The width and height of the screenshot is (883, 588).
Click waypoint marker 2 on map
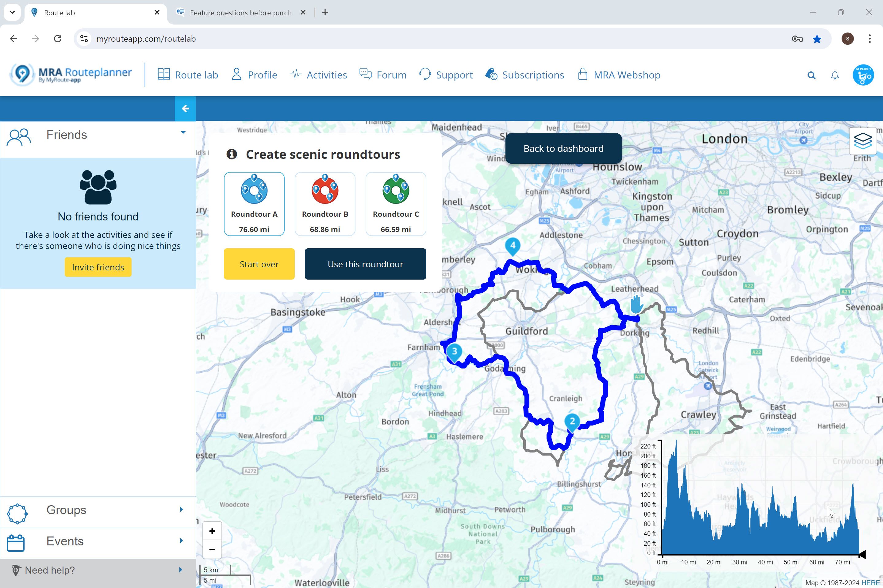coord(572,422)
